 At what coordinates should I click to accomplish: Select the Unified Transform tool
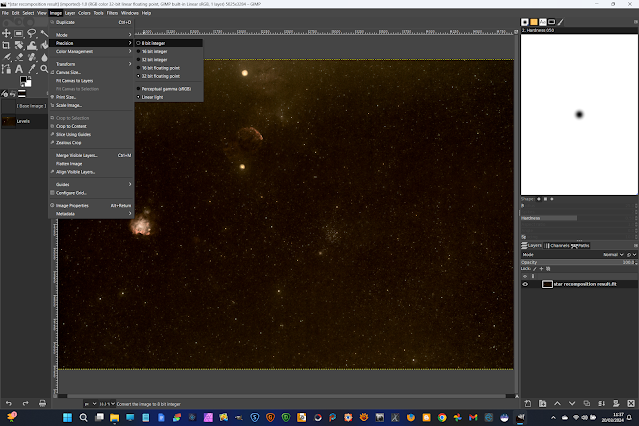tap(19, 45)
